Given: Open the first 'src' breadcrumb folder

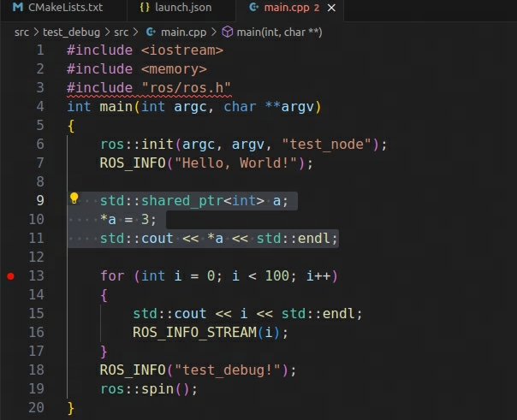Looking at the screenshot, I should pos(21,33).
